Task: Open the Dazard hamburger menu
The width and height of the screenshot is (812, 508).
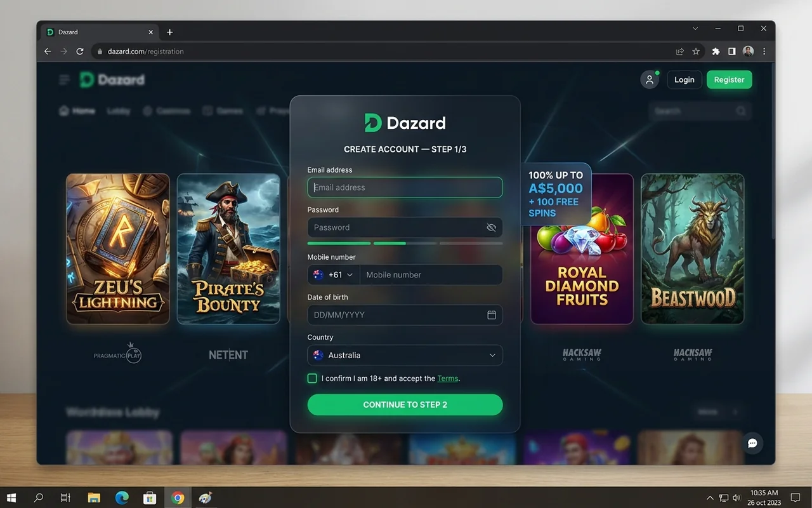Action: (x=64, y=79)
